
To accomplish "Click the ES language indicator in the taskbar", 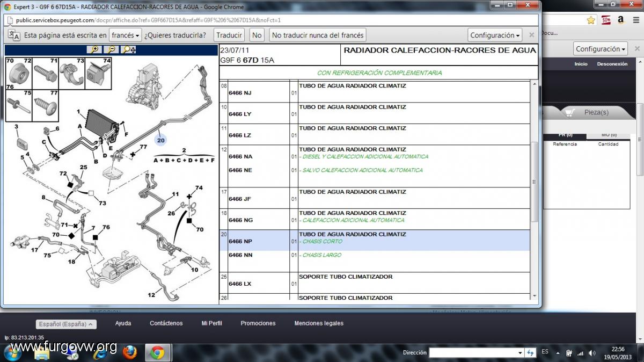I will (545, 352).
